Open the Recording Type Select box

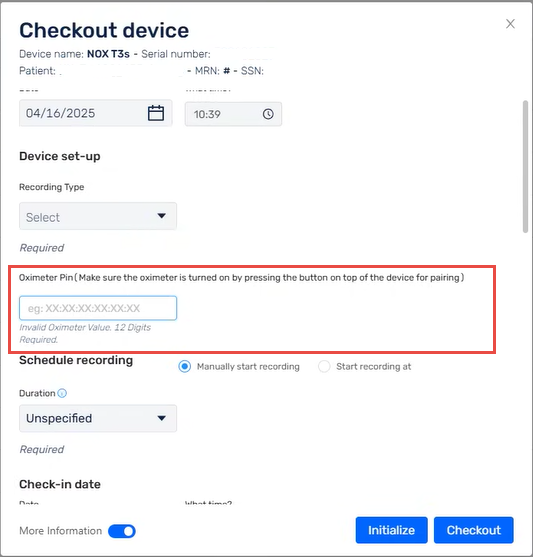[98, 216]
